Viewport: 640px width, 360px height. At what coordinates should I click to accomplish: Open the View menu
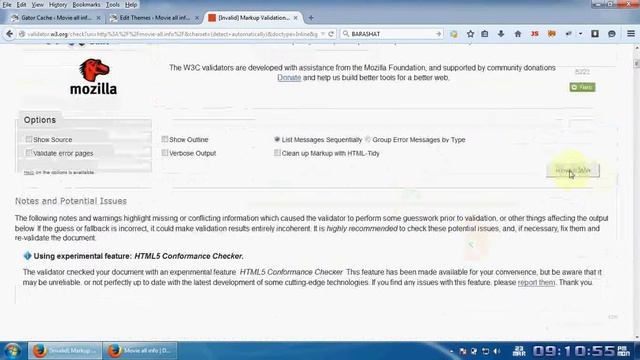coord(38,4)
